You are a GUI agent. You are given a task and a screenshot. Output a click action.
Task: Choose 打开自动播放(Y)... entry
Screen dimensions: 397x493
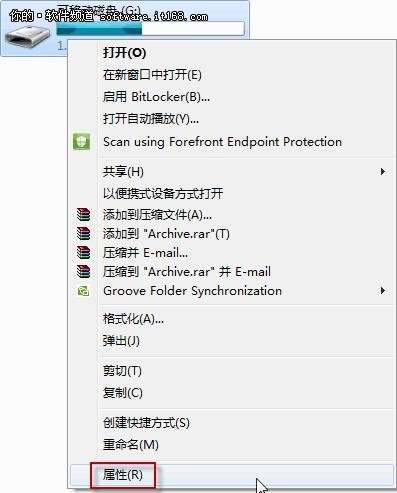click(x=151, y=119)
